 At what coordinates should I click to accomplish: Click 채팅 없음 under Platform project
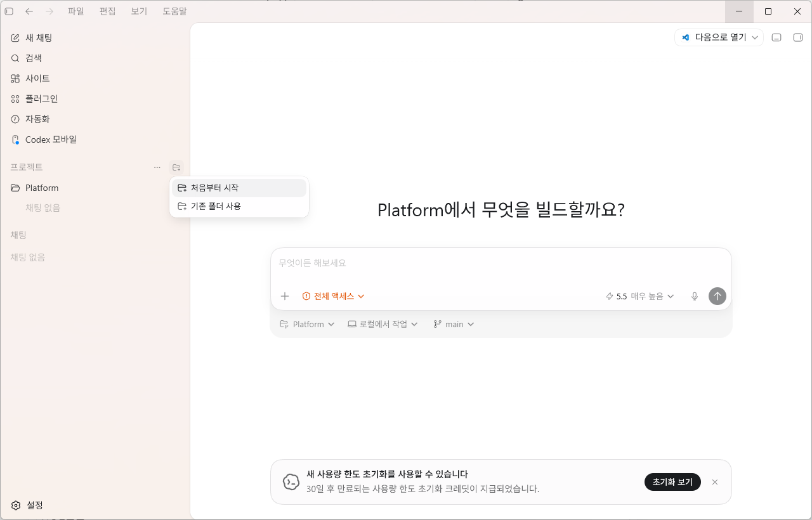point(43,208)
